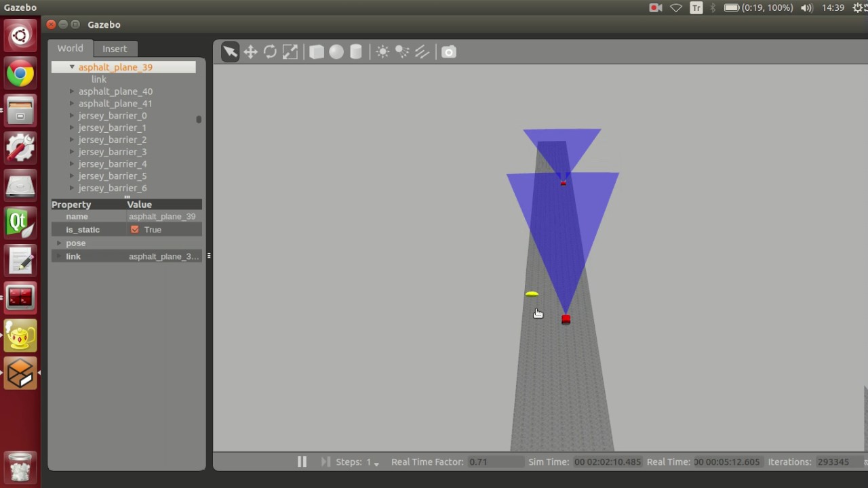The height and width of the screenshot is (488, 868).
Task: Expand the asphalt_plane_40 node
Action: (72, 91)
